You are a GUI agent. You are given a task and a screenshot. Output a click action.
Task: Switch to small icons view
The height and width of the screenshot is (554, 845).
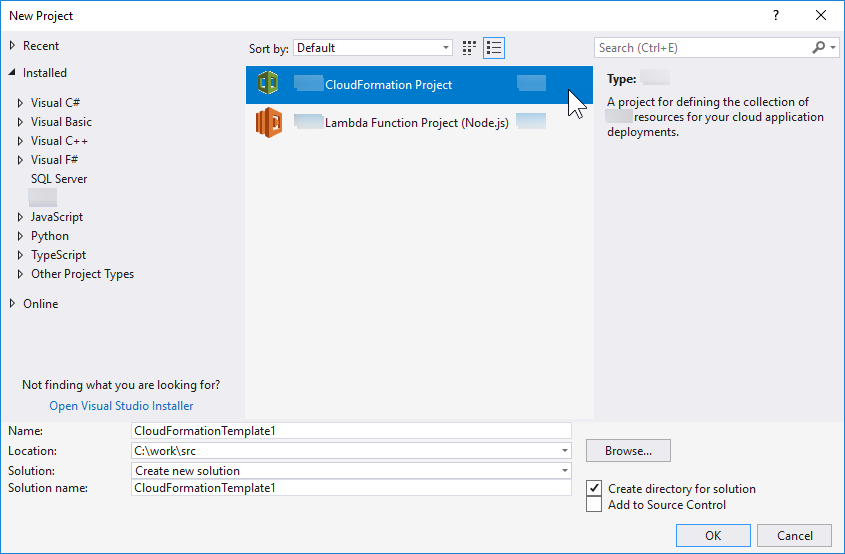[x=470, y=48]
